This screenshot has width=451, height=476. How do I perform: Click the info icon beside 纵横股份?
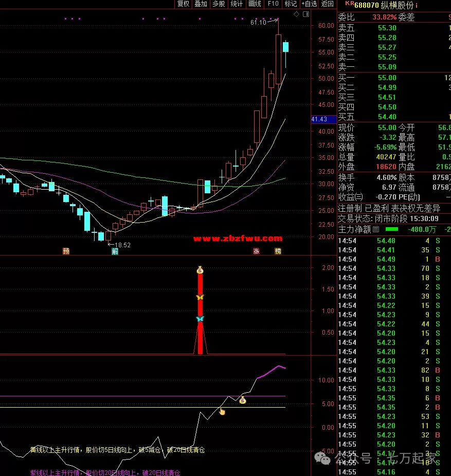click(x=417, y=6)
